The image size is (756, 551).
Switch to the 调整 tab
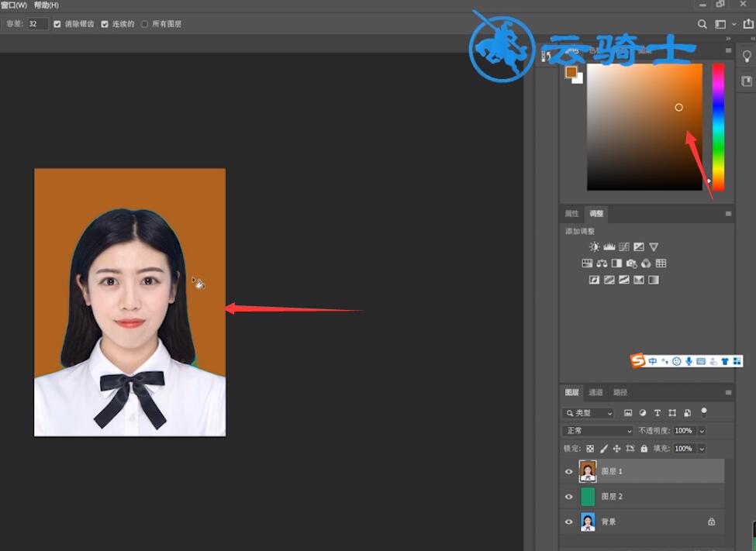pos(596,214)
